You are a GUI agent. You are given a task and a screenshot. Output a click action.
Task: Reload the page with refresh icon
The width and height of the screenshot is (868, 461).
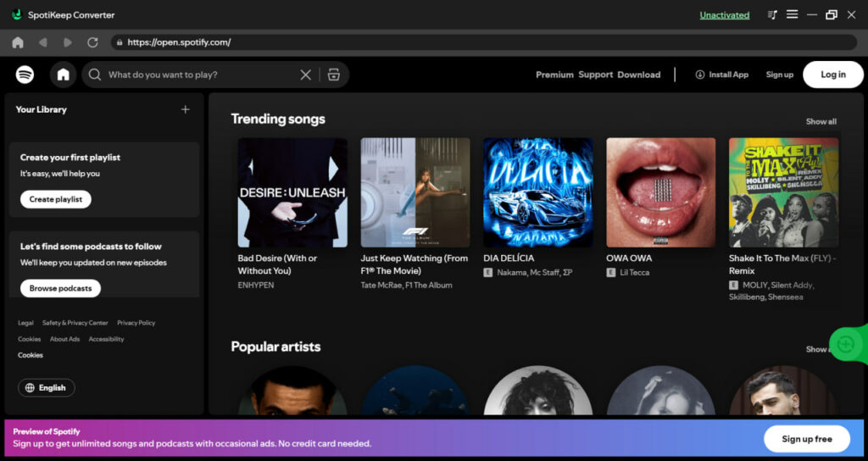tap(92, 42)
